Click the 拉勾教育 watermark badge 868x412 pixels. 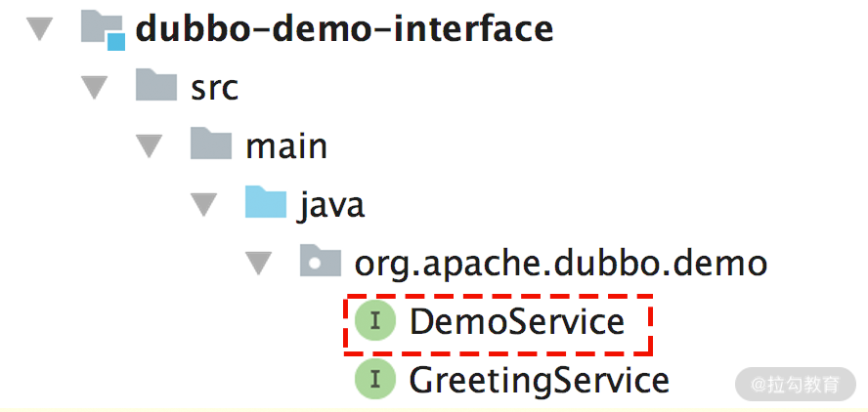tap(795, 384)
